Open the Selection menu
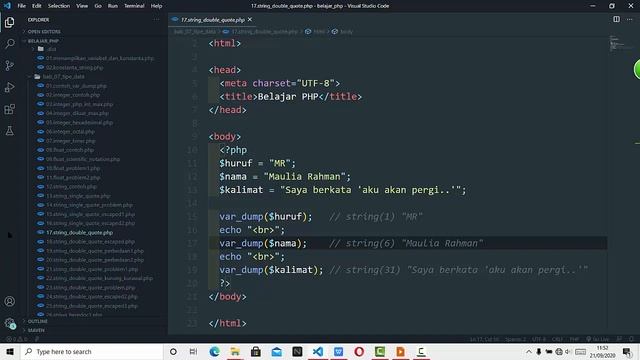The width and height of the screenshot is (640, 360). click(59, 6)
